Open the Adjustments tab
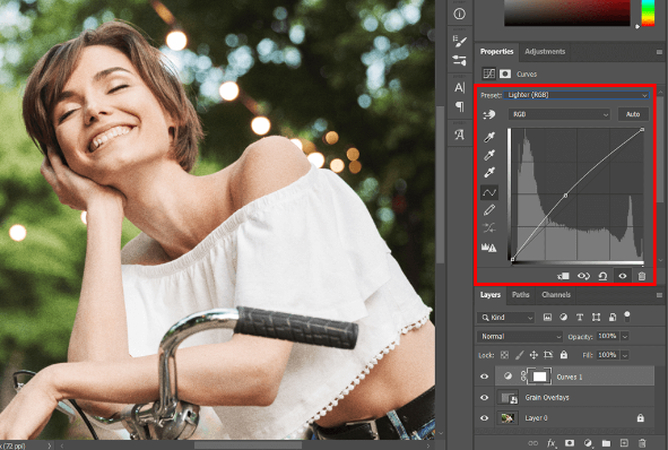This screenshot has height=450, width=668. coord(545,51)
